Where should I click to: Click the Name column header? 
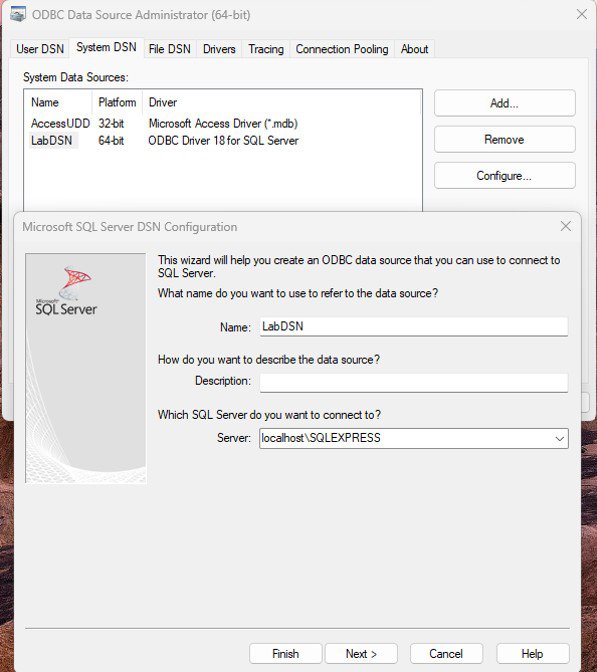(x=59, y=102)
